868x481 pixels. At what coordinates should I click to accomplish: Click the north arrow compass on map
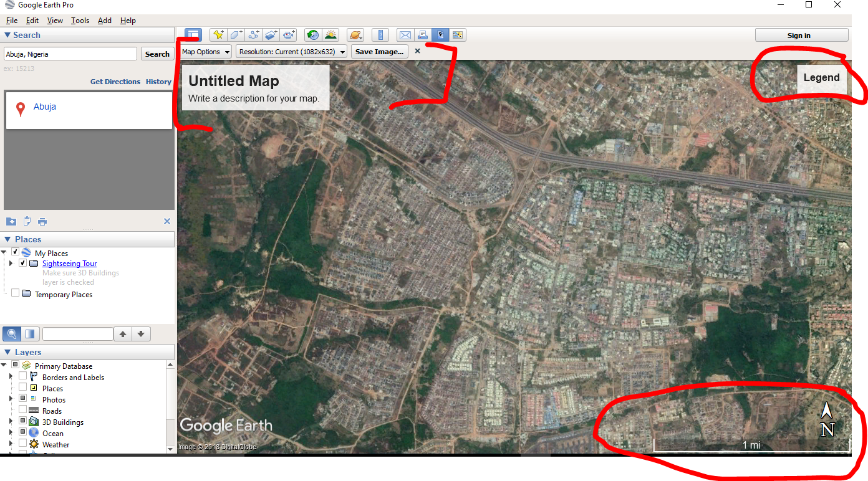(x=827, y=419)
